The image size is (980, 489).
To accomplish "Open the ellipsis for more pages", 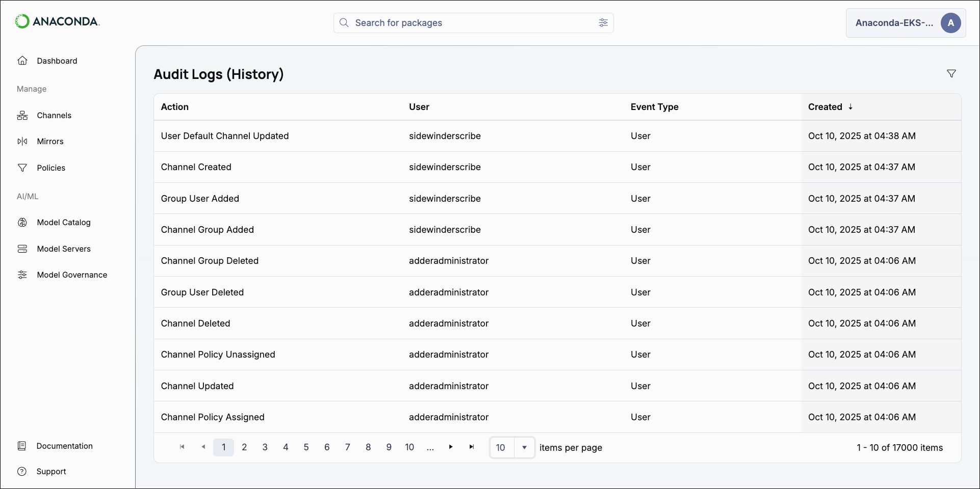I will [430, 447].
